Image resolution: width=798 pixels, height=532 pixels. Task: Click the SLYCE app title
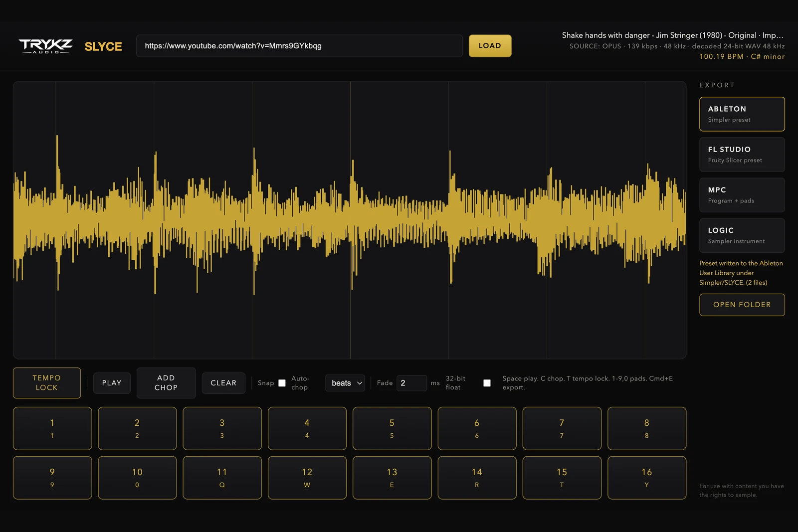pos(103,46)
